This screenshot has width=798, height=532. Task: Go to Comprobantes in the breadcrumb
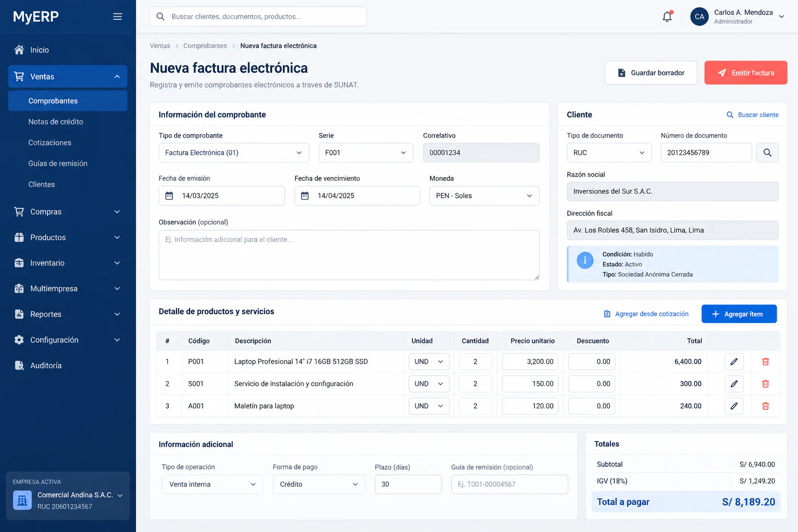[x=205, y=46]
